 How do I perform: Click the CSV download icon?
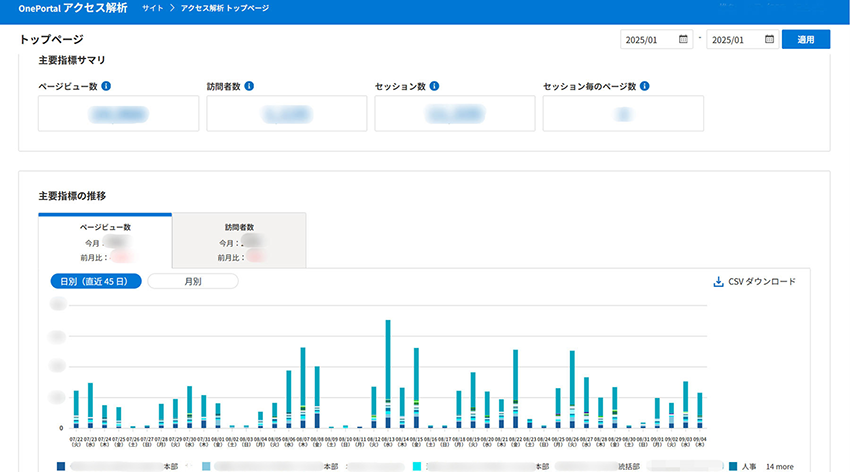(x=718, y=282)
